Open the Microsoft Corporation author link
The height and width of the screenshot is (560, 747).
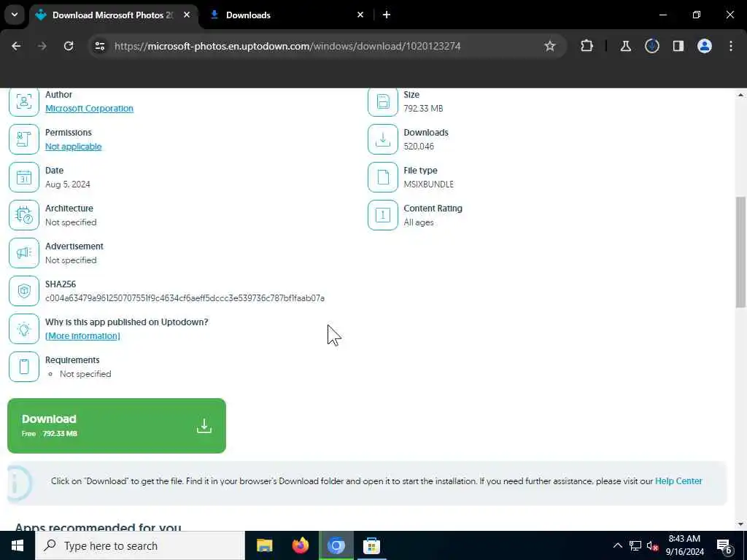click(x=89, y=109)
